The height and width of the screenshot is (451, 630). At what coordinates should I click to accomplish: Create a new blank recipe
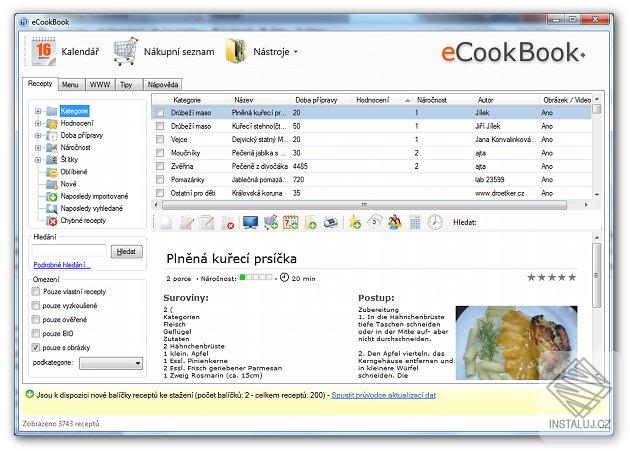click(x=166, y=222)
